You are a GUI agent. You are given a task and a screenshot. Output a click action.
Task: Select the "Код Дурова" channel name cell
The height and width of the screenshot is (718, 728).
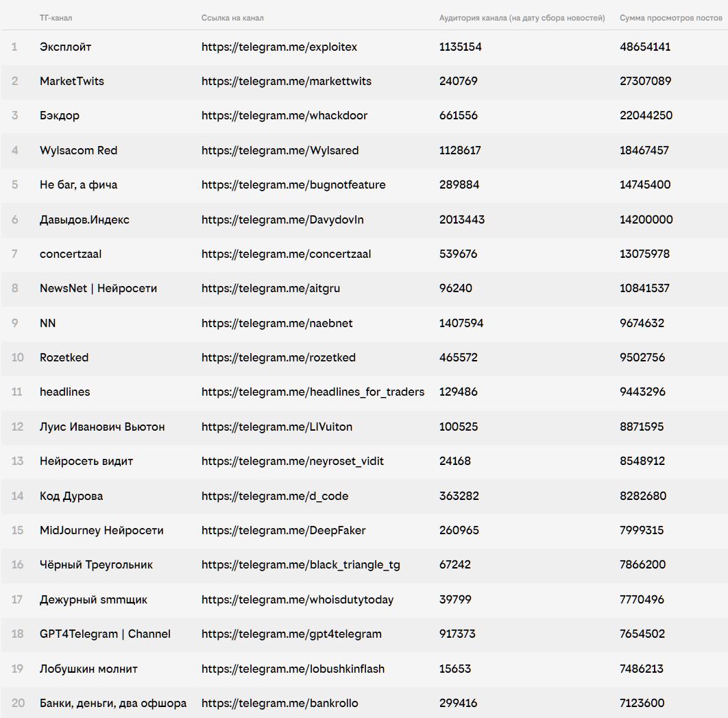coord(71,496)
